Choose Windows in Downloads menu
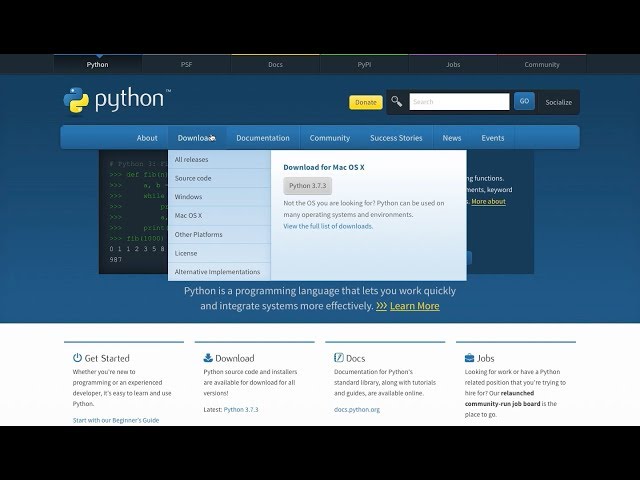Image resolution: width=640 pixels, height=480 pixels. (219, 197)
